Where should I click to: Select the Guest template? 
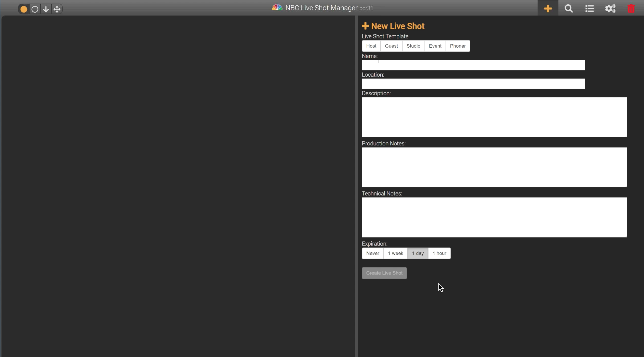[x=391, y=46]
